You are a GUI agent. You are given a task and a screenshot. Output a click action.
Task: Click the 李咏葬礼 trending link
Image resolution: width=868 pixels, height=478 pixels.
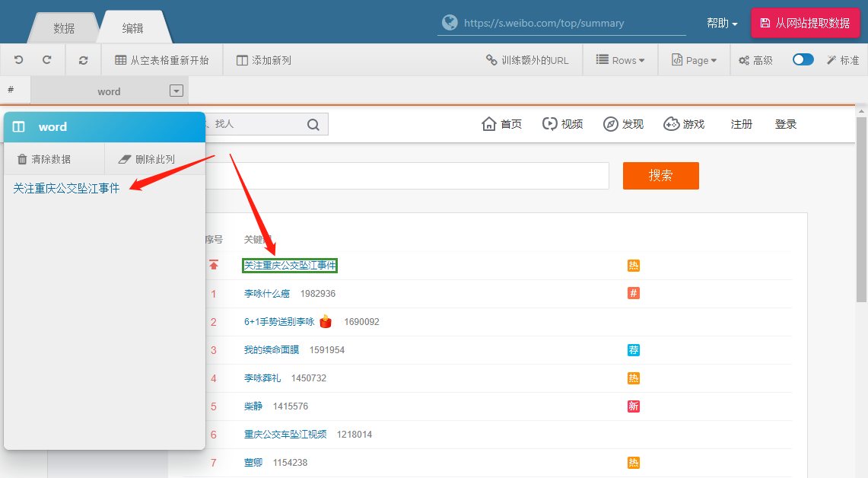262,378
